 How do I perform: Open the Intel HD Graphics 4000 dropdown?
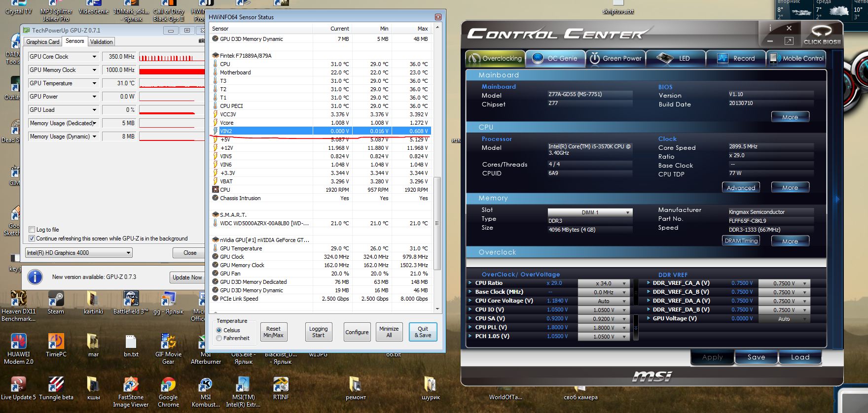[79, 253]
